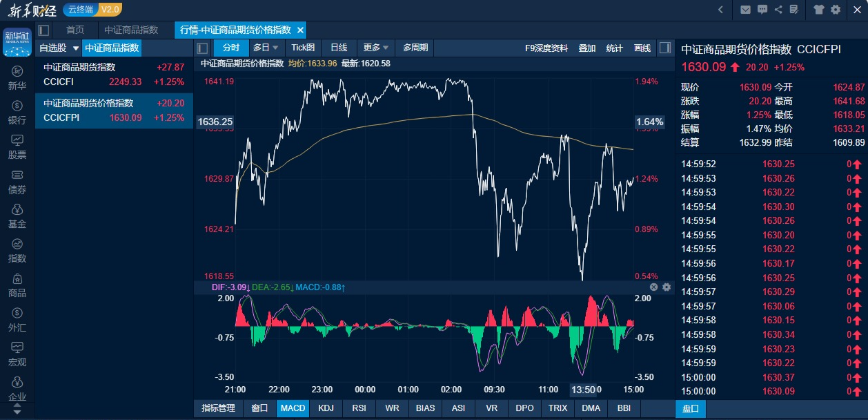Toggle the watchlist panel left of 首页 tab

pos(44,30)
